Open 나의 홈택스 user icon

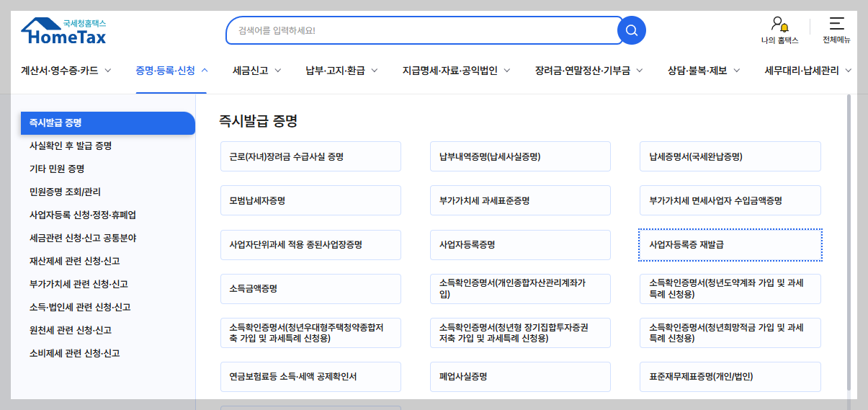(x=779, y=30)
